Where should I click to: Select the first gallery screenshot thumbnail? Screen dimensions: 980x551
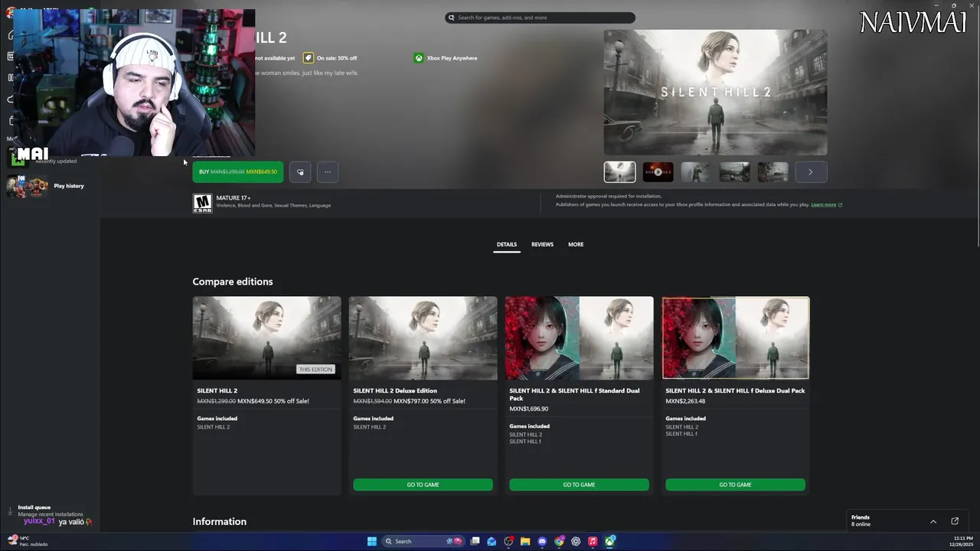point(619,171)
